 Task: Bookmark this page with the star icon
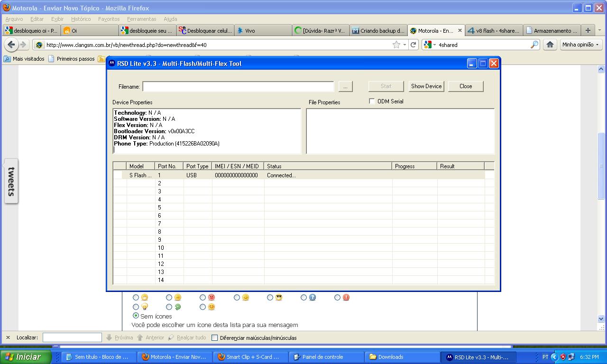pyautogui.click(x=396, y=45)
